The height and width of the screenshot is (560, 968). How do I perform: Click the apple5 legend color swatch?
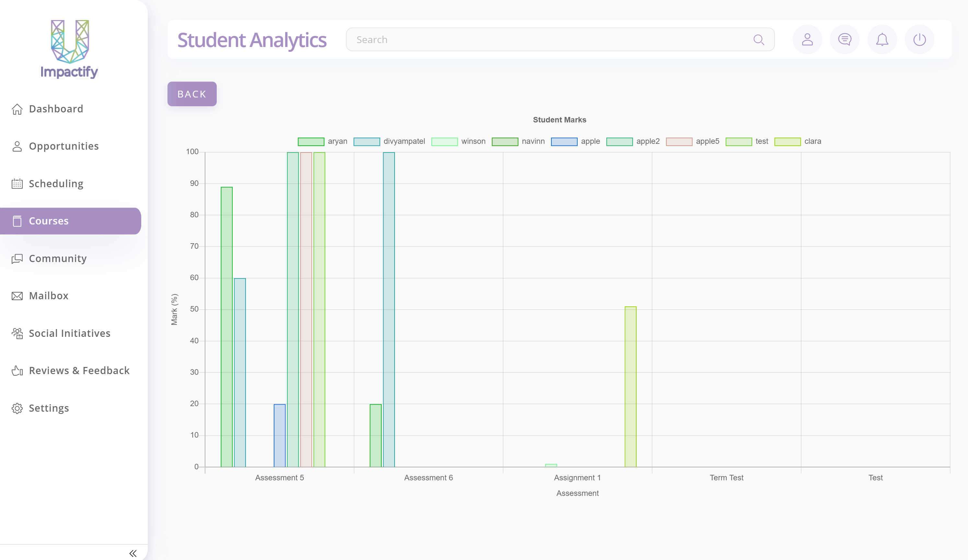679,141
